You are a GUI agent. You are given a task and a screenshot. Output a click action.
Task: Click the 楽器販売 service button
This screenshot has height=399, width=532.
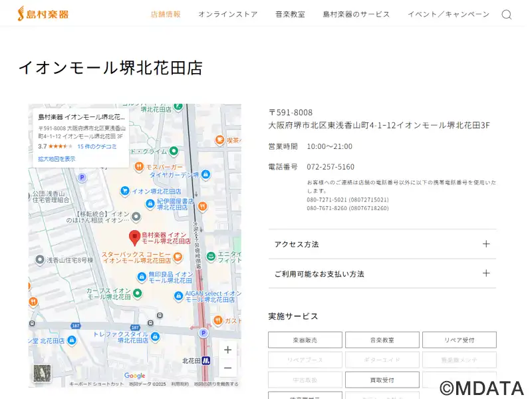click(x=305, y=340)
